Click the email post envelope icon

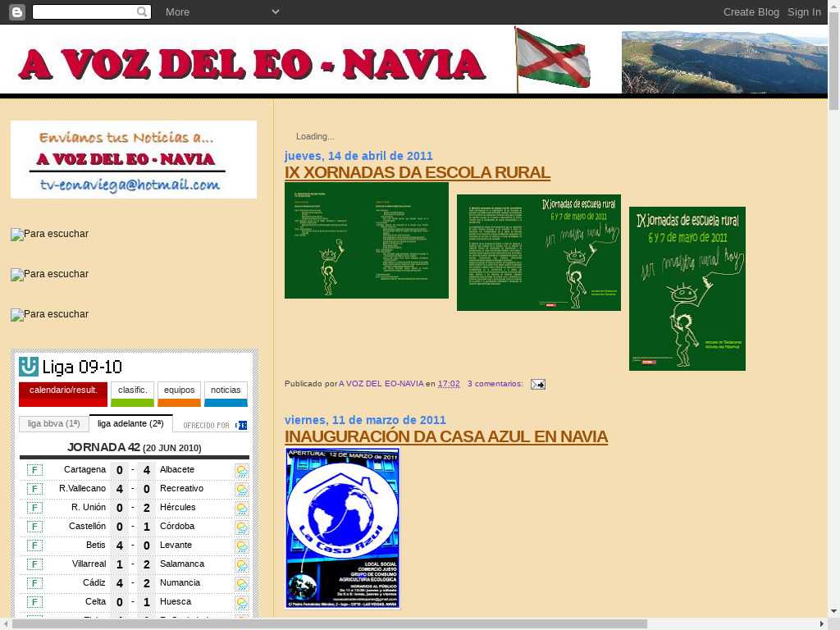(537, 384)
